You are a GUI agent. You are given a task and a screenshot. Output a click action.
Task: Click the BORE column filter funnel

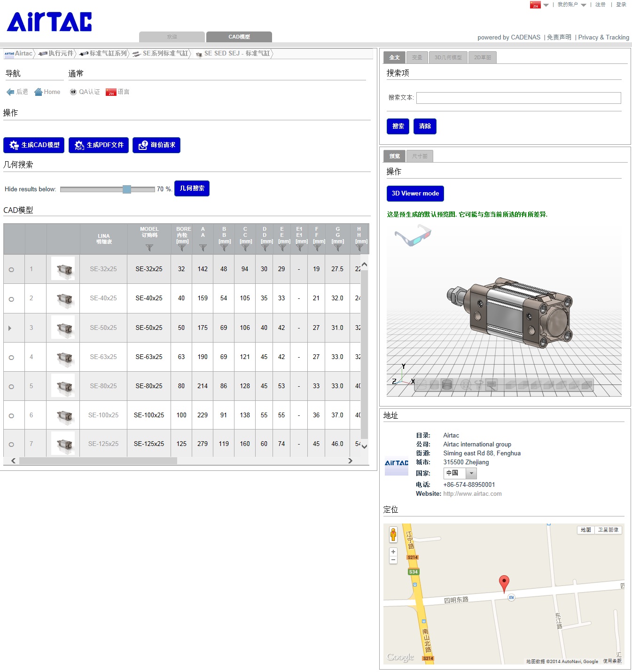point(182,248)
